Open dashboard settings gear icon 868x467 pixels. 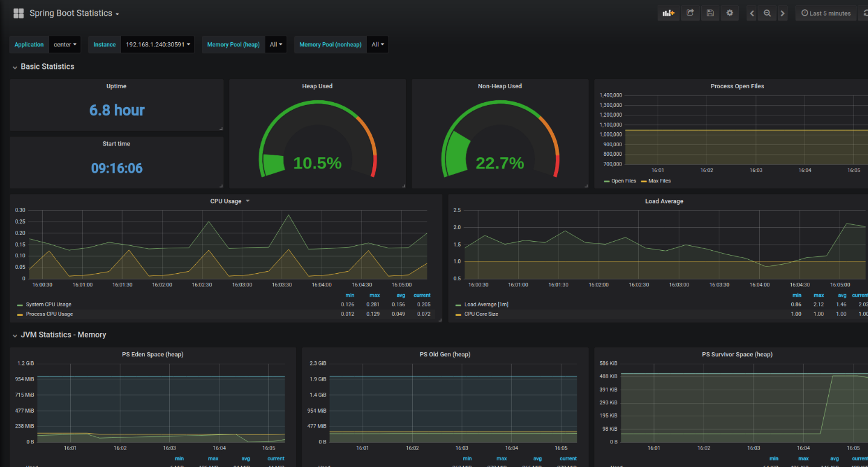tap(730, 13)
